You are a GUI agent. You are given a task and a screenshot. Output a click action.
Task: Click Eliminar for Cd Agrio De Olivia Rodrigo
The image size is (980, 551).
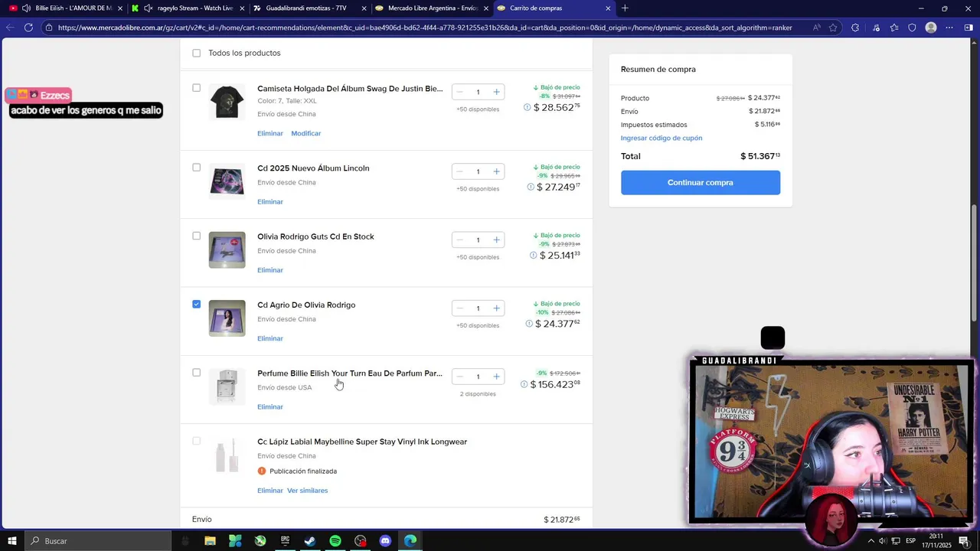270,338
